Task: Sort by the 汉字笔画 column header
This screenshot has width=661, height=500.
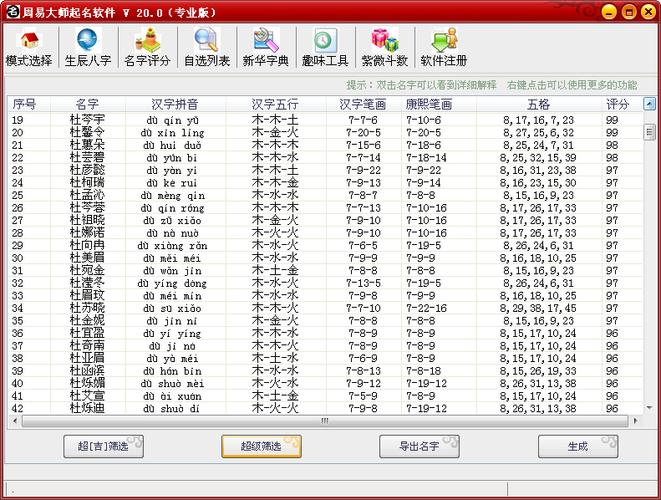Action: tap(363, 104)
